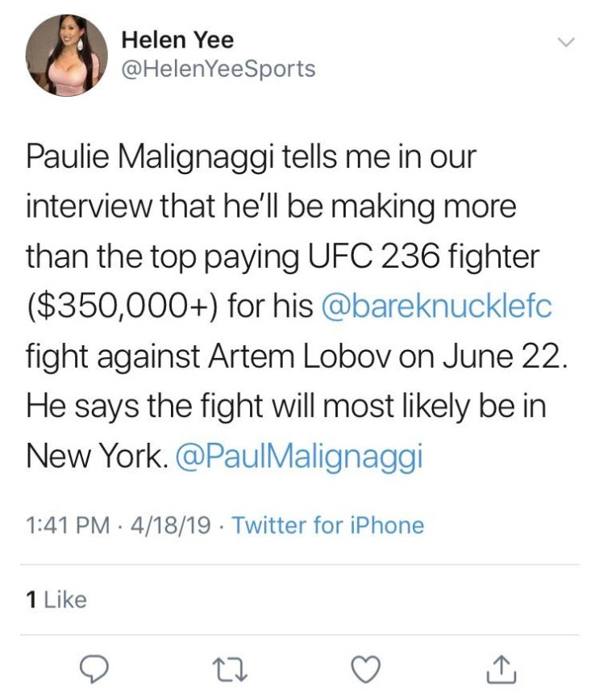Click the Twitter for iPhone source link

click(328, 525)
